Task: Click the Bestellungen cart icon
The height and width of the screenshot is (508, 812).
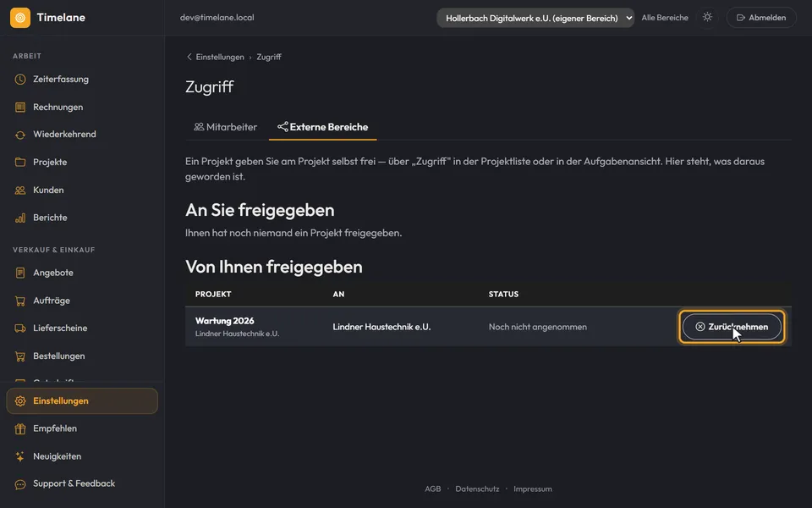Action: (x=20, y=356)
